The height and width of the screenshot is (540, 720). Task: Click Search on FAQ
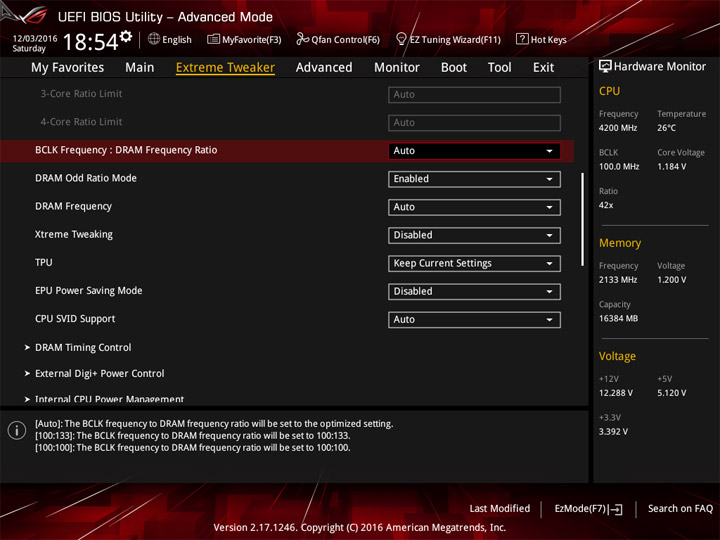coord(680,509)
